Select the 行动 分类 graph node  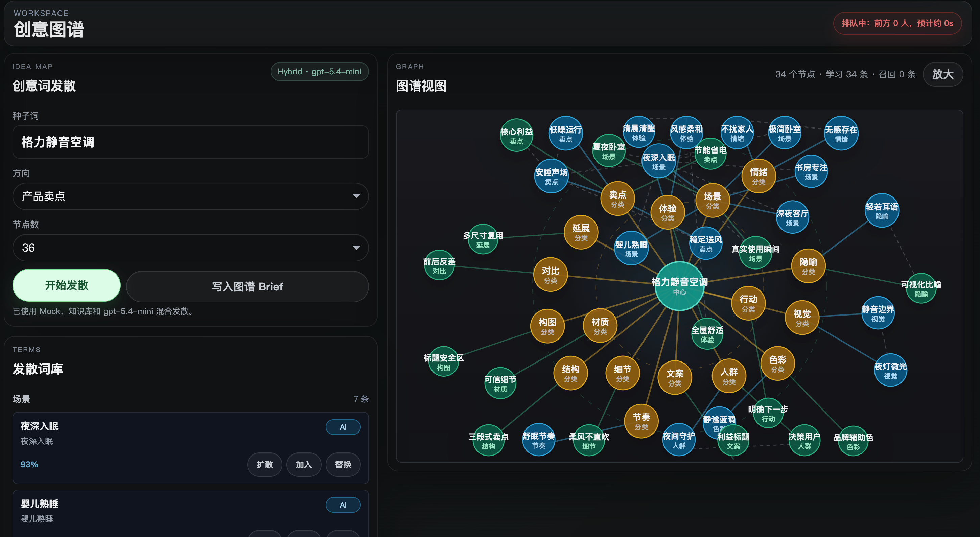(x=748, y=303)
